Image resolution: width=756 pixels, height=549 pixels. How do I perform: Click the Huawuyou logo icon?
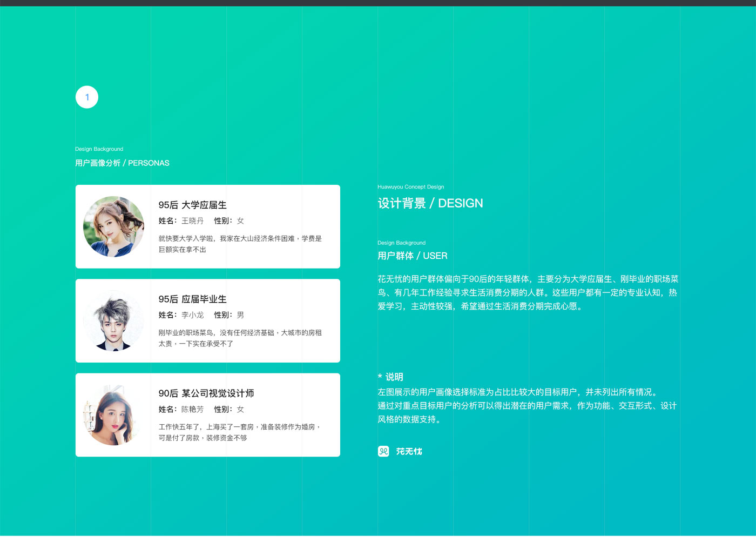(x=383, y=451)
